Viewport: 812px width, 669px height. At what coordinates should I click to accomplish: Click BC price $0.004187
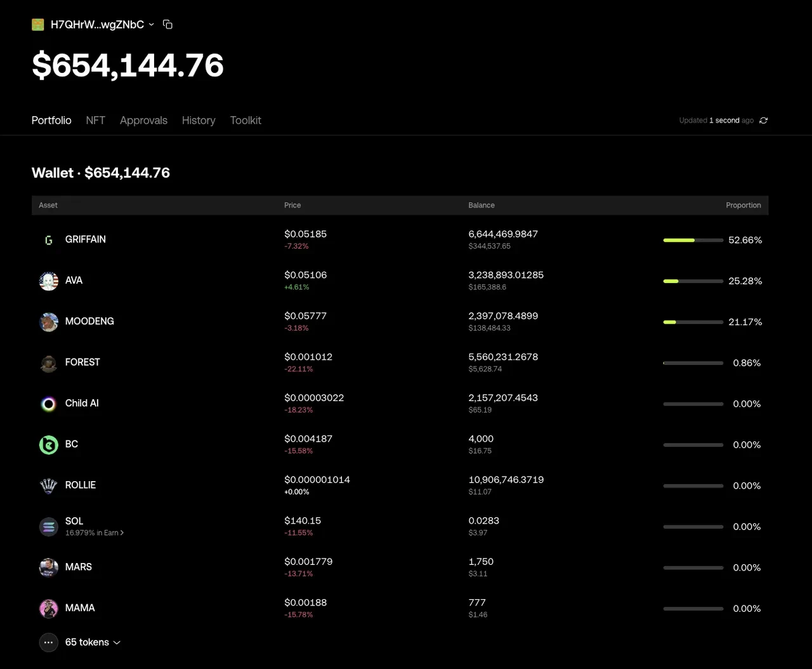(308, 439)
